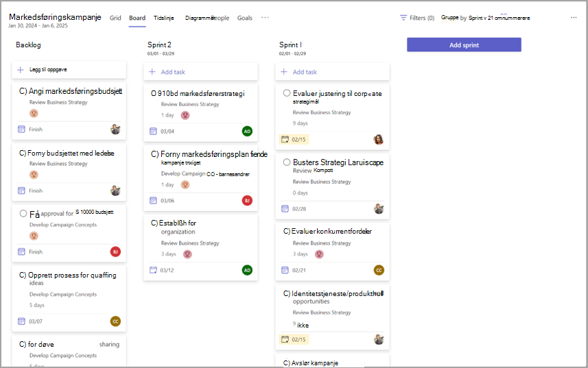Click the Add sprint button
The height and width of the screenshot is (368, 588).
click(x=464, y=45)
